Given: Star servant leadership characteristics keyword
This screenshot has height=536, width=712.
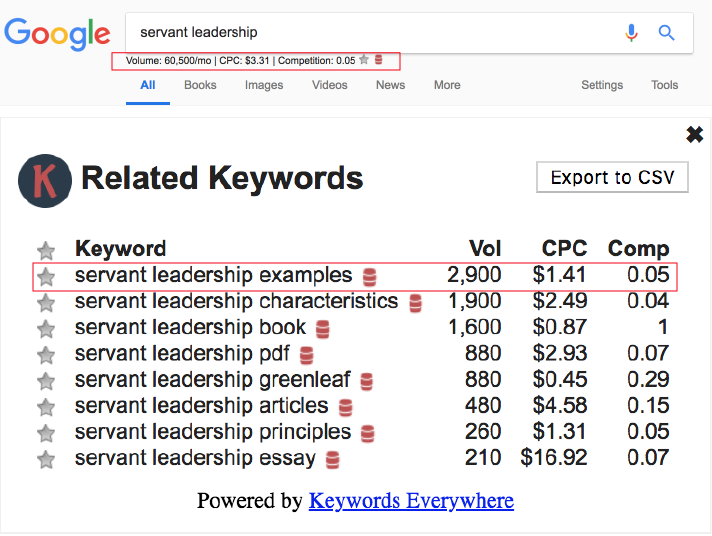Looking at the screenshot, I should (46, 303).
